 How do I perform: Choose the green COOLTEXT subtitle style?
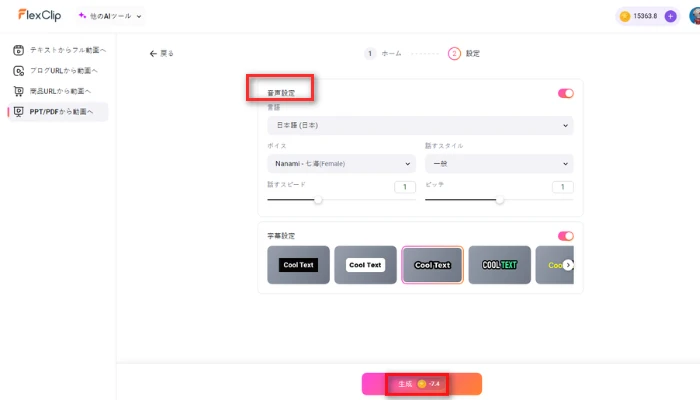pyautogui.click(x=499, y=265)
